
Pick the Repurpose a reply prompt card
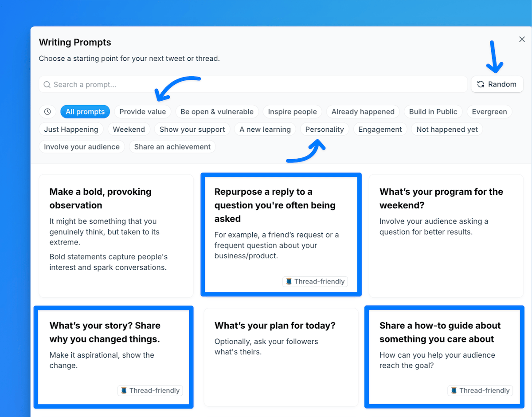(x=281, y=234)
